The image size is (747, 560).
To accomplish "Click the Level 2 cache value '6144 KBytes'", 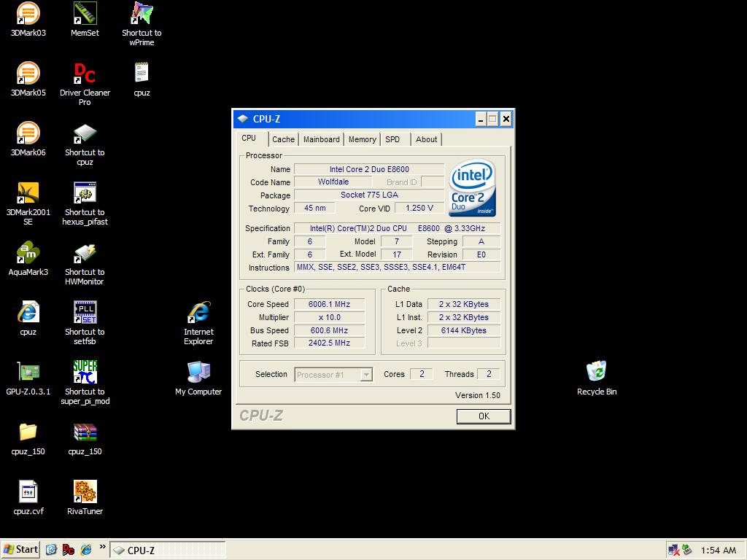I will [x=463, y=330].
